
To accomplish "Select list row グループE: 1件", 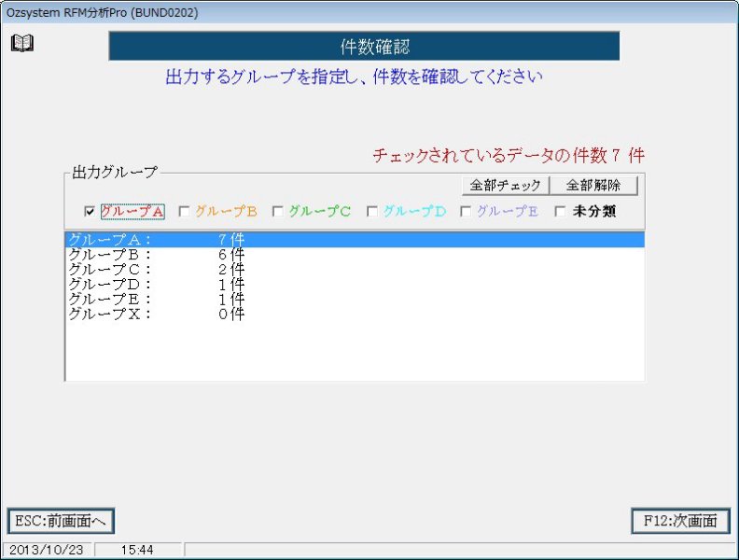I will point(355,299).
